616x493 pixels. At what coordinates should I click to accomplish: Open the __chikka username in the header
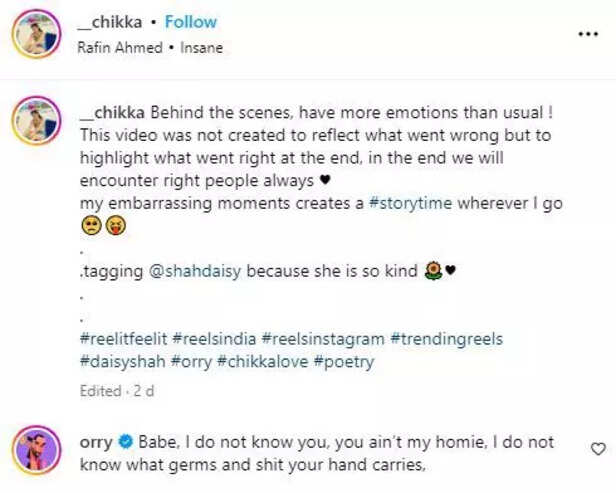[112, 22]
